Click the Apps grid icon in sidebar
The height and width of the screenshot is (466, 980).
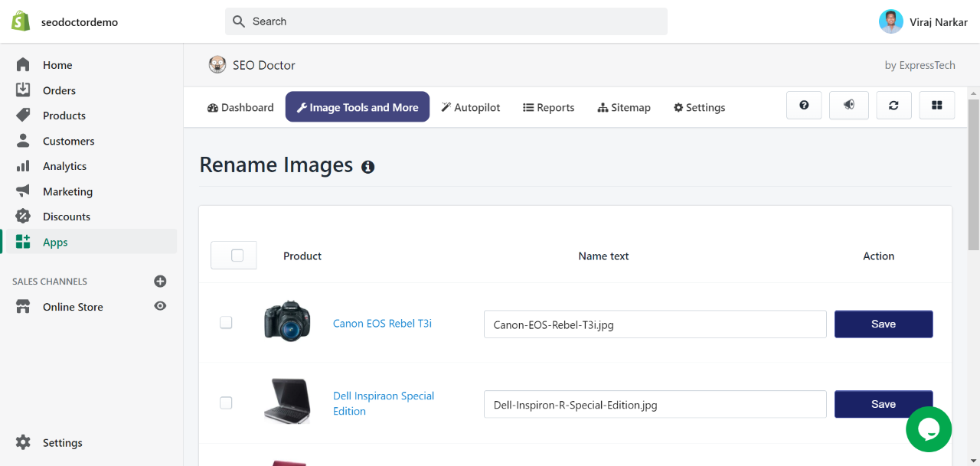tap(23, 242)
